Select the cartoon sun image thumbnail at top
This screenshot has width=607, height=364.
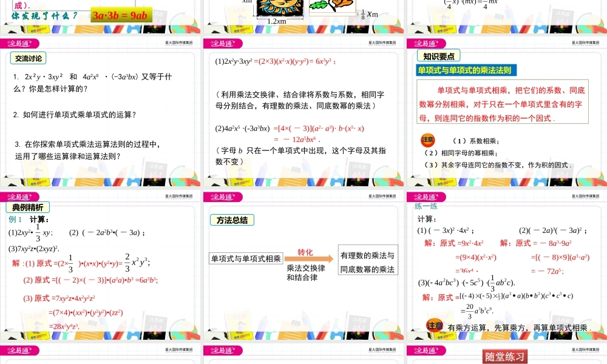coord(279,8)
